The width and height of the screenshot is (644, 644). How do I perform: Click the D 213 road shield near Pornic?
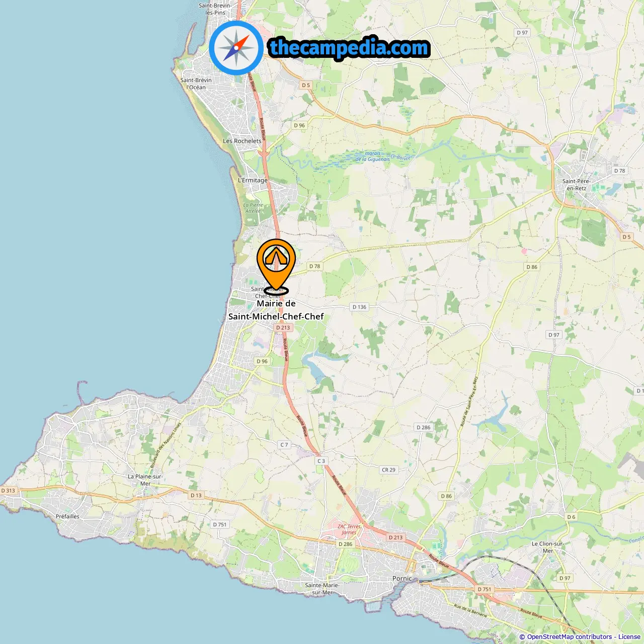coord(395,537)
